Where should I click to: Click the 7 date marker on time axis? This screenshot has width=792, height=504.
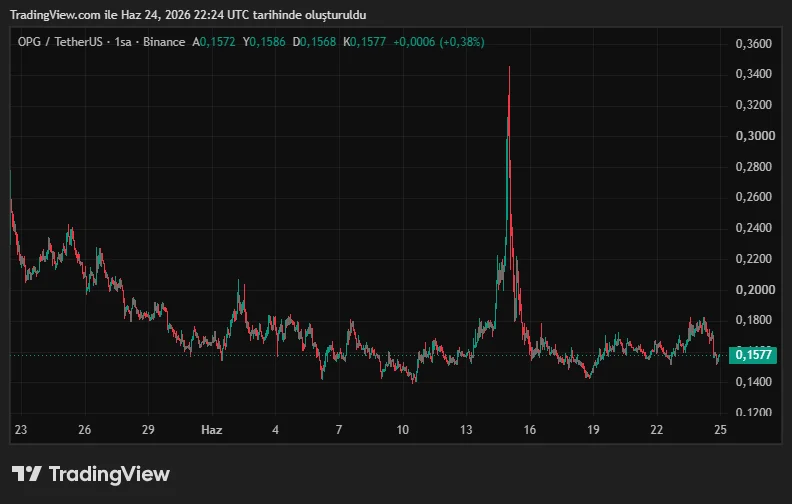339,430
